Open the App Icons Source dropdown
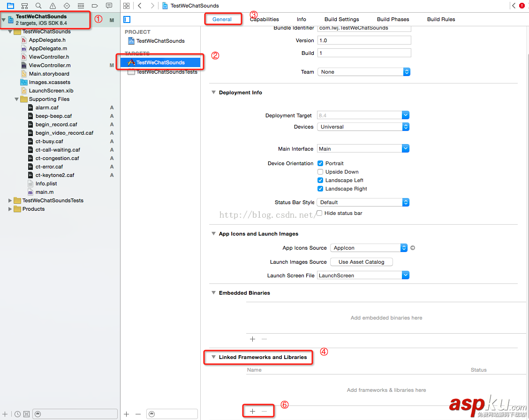This screenshot has width=529, height=420. click(369, 248)
